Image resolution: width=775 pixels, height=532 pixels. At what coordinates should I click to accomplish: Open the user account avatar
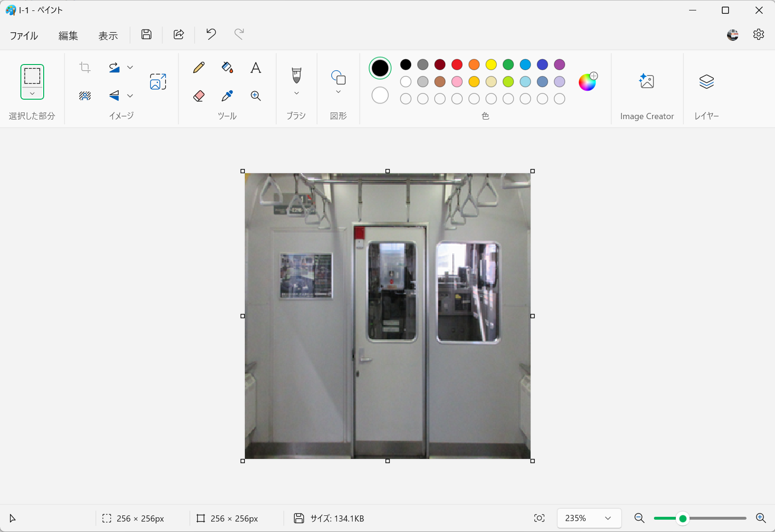[x=733, y=35]
